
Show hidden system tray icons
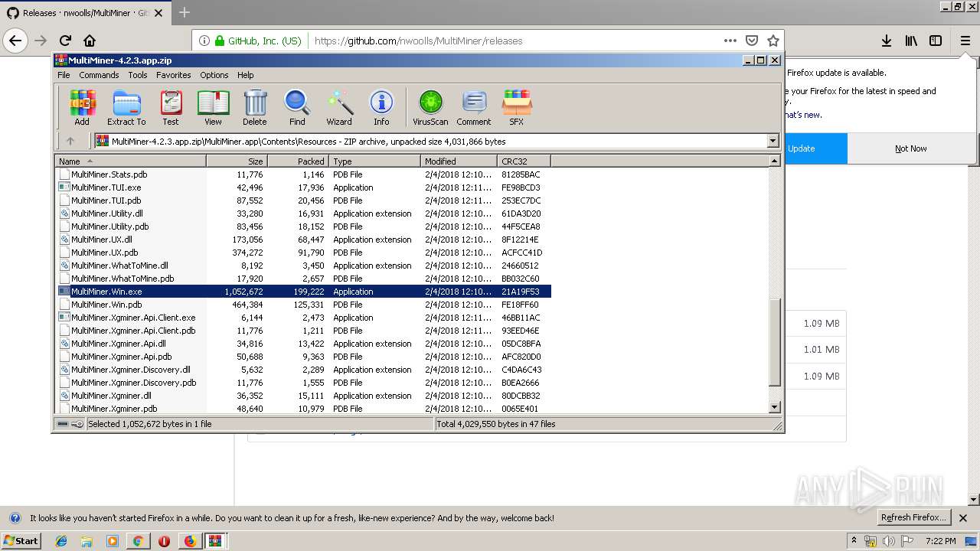(x=854, y=541)
